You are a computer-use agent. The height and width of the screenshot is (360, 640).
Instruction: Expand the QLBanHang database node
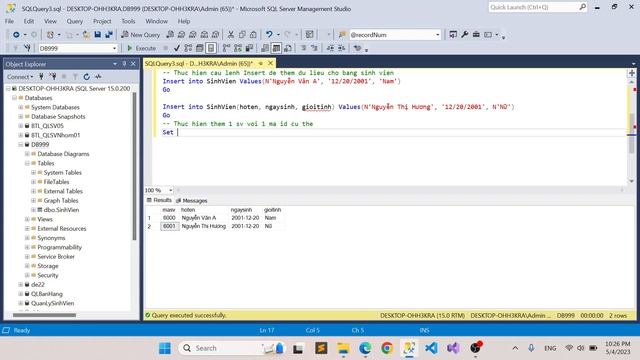(21, 294)
